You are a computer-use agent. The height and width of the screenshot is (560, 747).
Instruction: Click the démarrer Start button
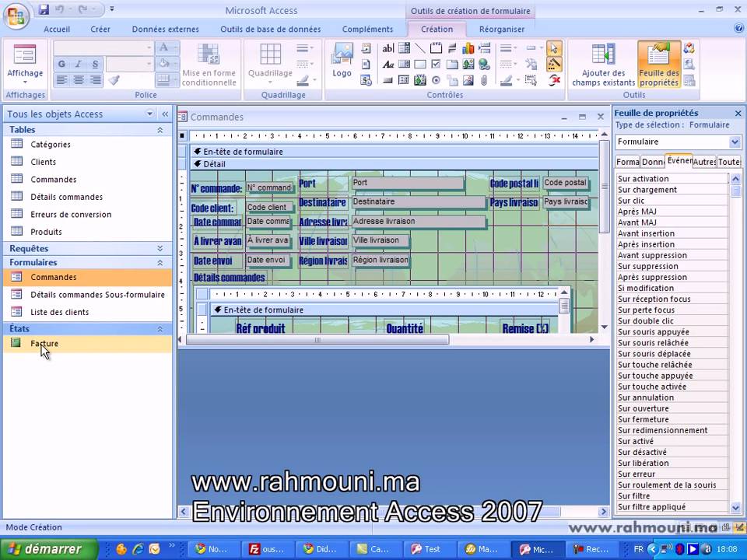point(49,549)
